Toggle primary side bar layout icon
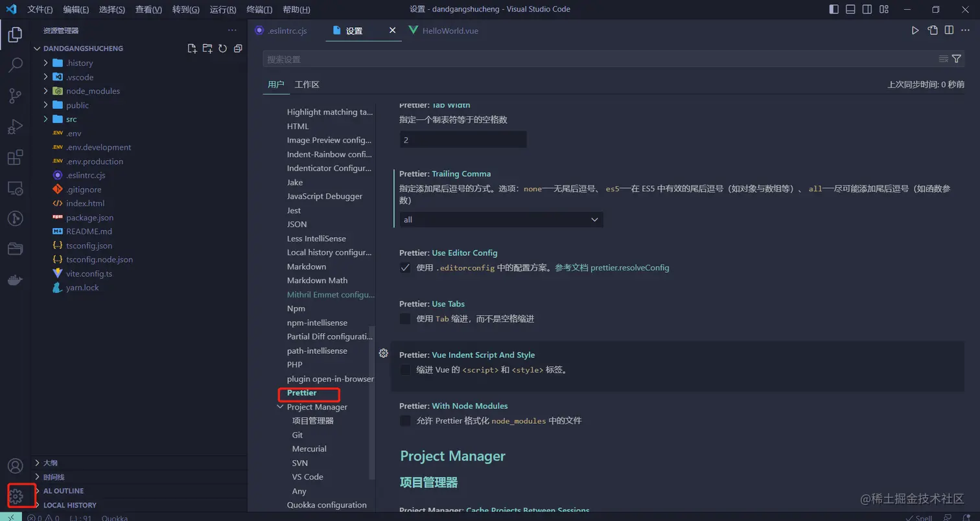The image size is (980, 521). pyautogui.click(x=834, y=9)
